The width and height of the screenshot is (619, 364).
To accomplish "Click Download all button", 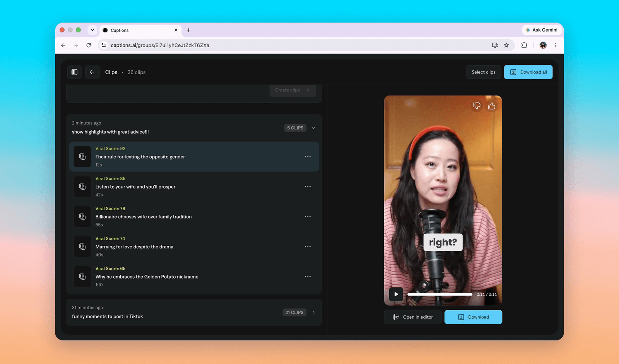I will coord(528,72).
